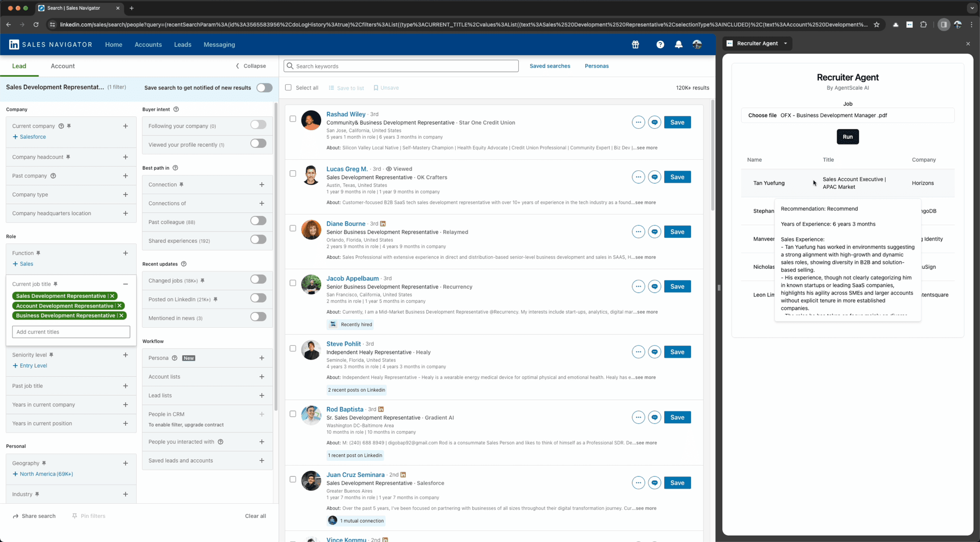Click the Recent updates help icon
The width and height of the screenshot is (980, 542).
point(184,264)
